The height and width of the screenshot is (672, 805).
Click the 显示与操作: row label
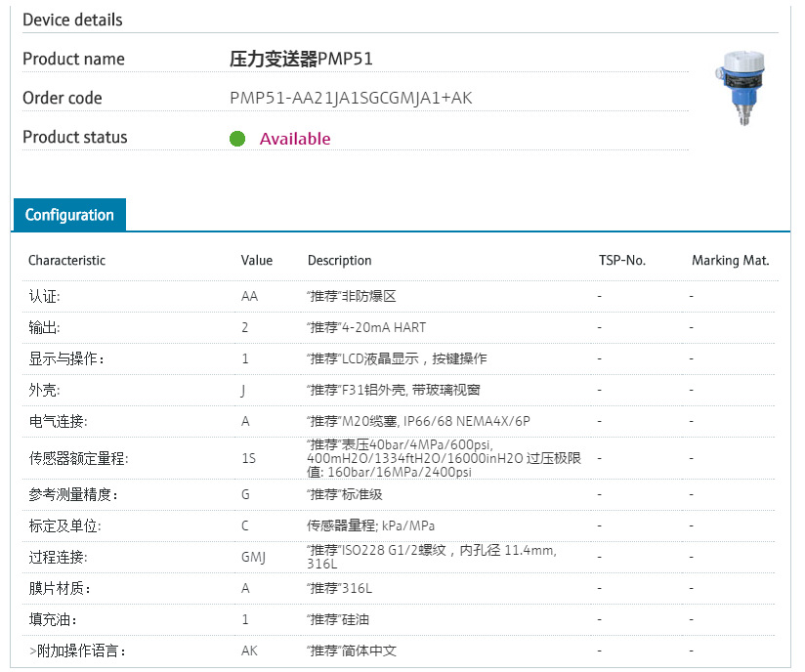66,358
